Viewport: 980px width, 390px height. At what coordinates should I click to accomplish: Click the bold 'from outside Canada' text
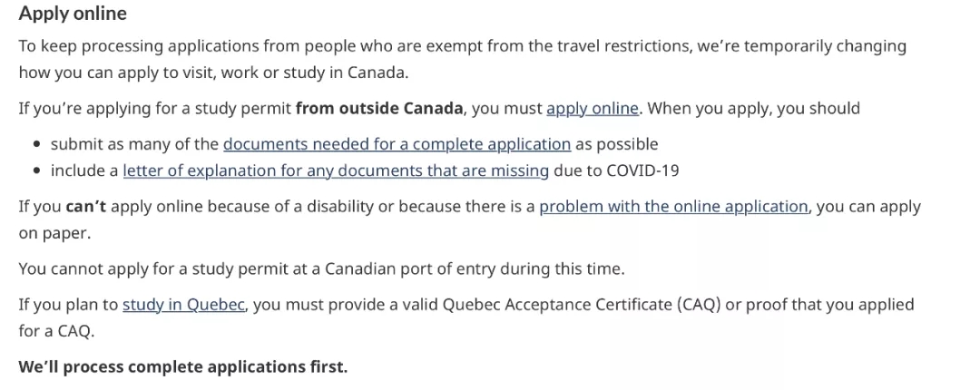379,108
